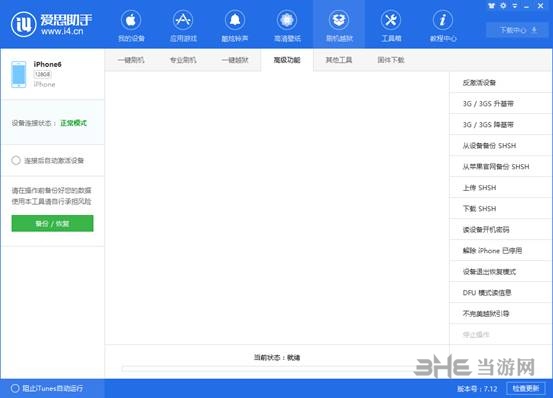Open 下载中心 download button

click(518, 30)
